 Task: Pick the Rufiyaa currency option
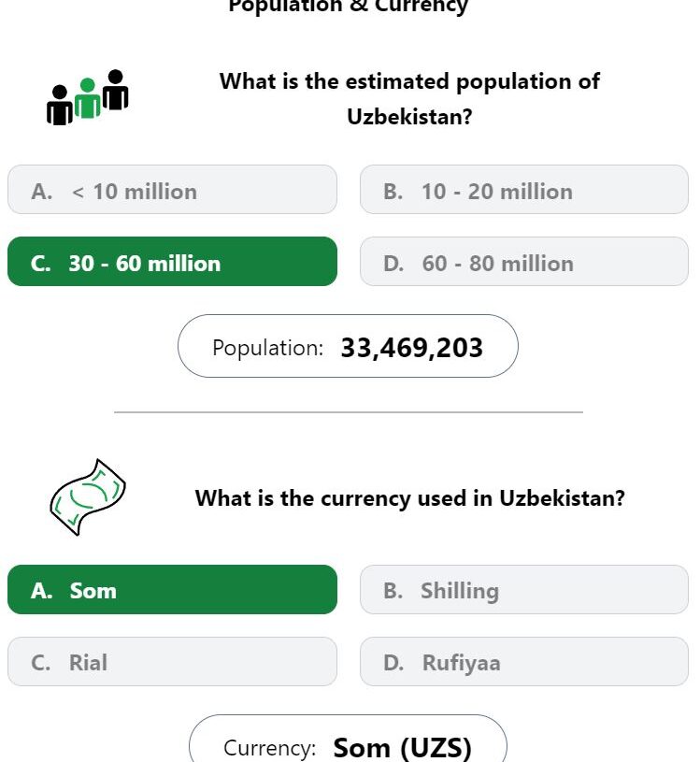524,661
